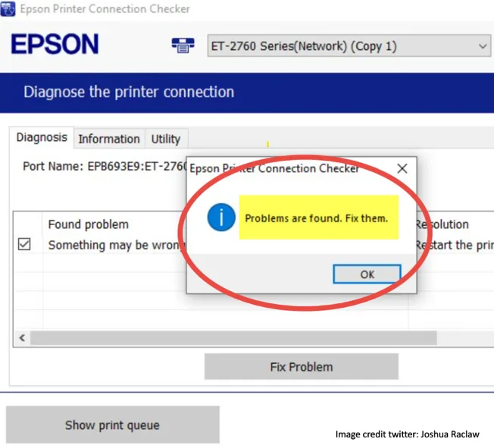Image resolution: width=494 pixels, height=448 pixels.
Task: Open the ET-2760 Series printer dropdown
Action: point(349,45)
